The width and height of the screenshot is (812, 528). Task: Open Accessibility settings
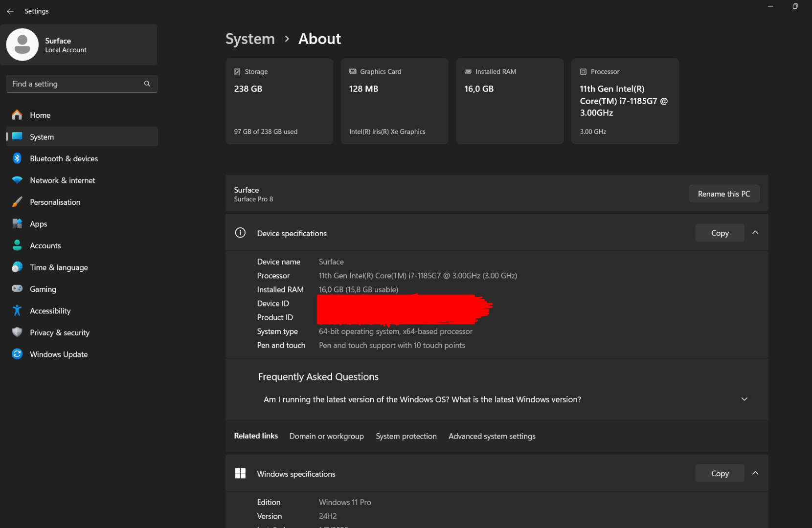pos(82,310)
